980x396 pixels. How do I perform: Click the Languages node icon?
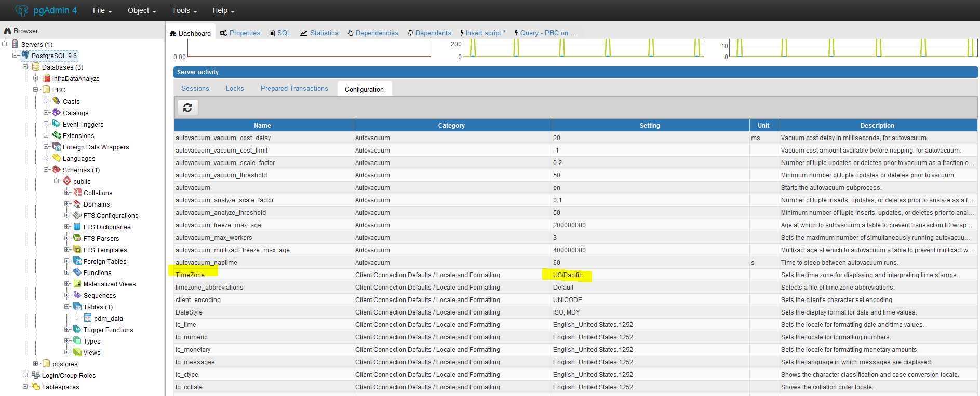[x=57, y=158]
